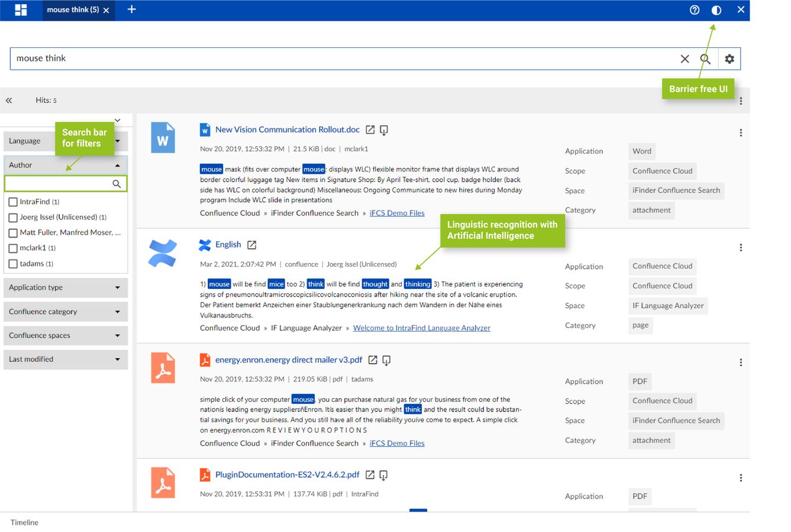Select iFinder Confluence Search tag of energy.enron
Screen dimensions: 791x532
[676, 420]
